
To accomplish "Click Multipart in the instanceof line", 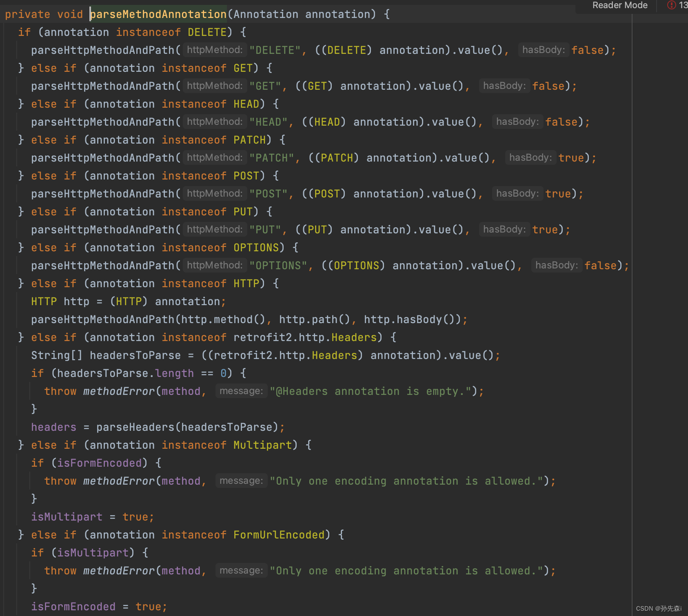I will pyautogui.click(x=263, y=445).
